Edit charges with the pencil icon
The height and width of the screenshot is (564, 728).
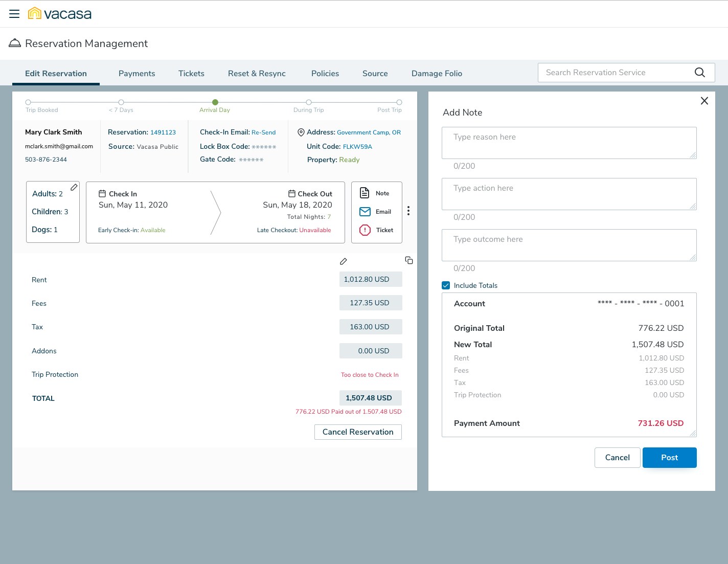pos(344,261)
